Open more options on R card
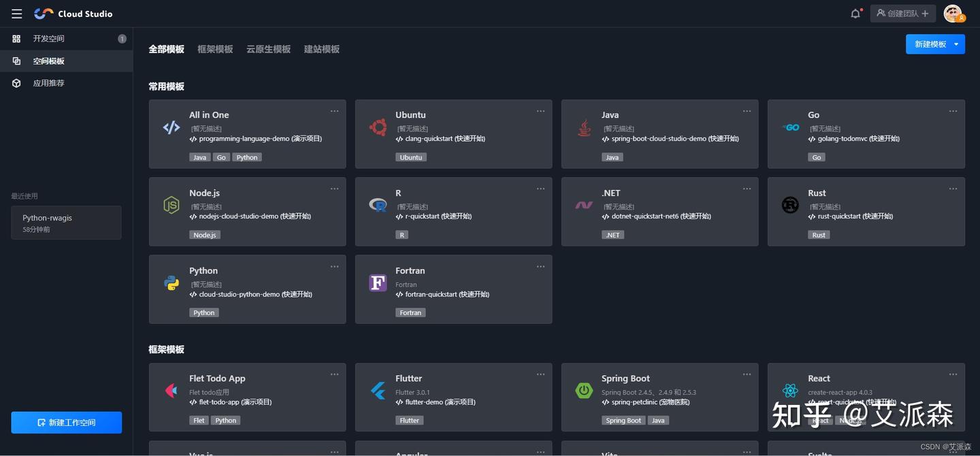 540,189
